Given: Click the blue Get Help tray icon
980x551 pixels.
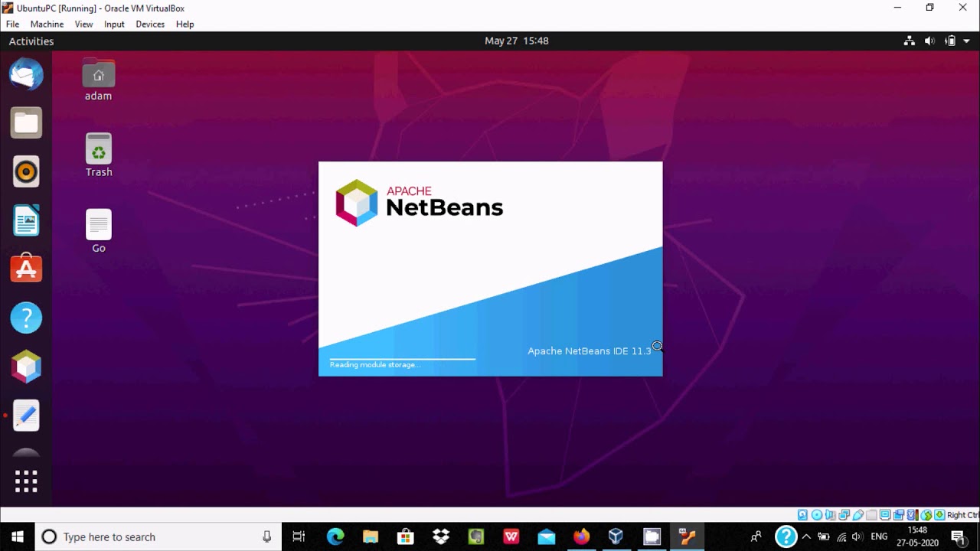Looking at the screenshot, I should click(x=786, y=536).
